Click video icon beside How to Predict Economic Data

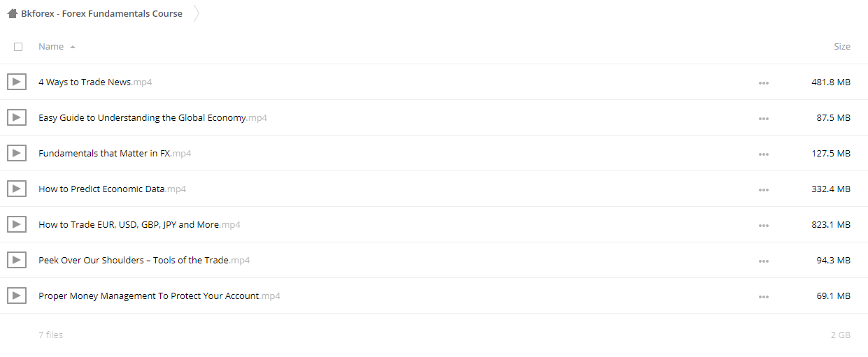point(17,189)
